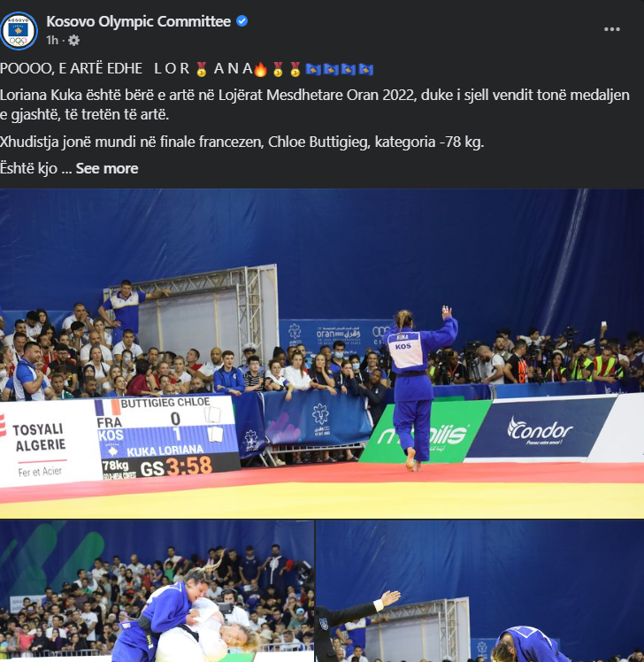
Task: Click the line mentioning Chloe Buttigieg -78 kg
Action: (x=241, y=142)
